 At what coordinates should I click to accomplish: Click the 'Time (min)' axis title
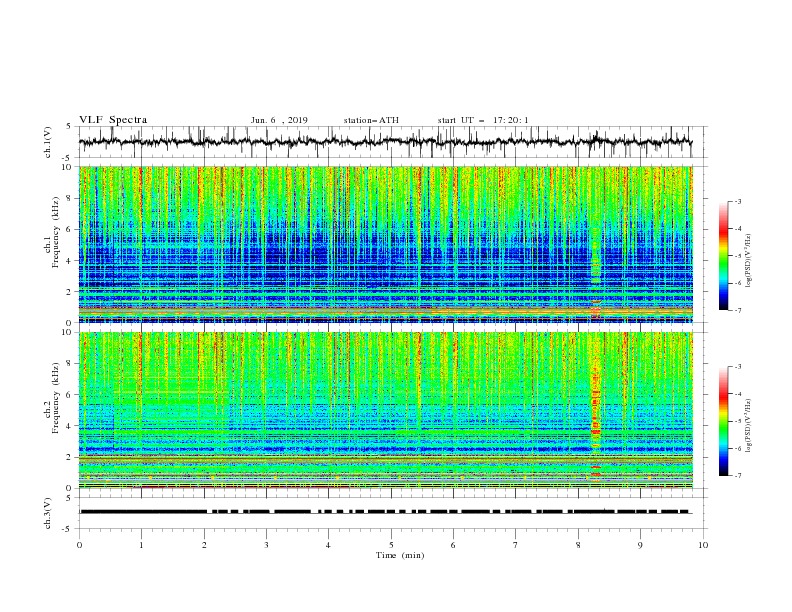click(400, 555)
